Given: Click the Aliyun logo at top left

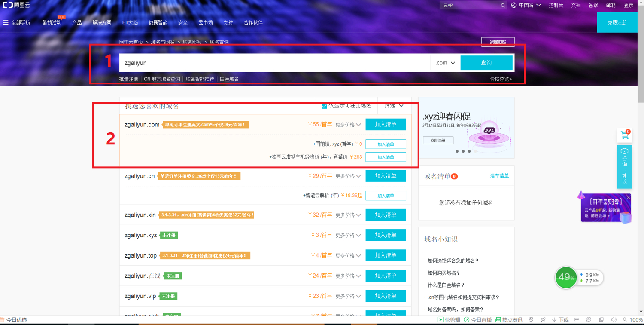Looking at the screenshot, I should tap(16, 5).
